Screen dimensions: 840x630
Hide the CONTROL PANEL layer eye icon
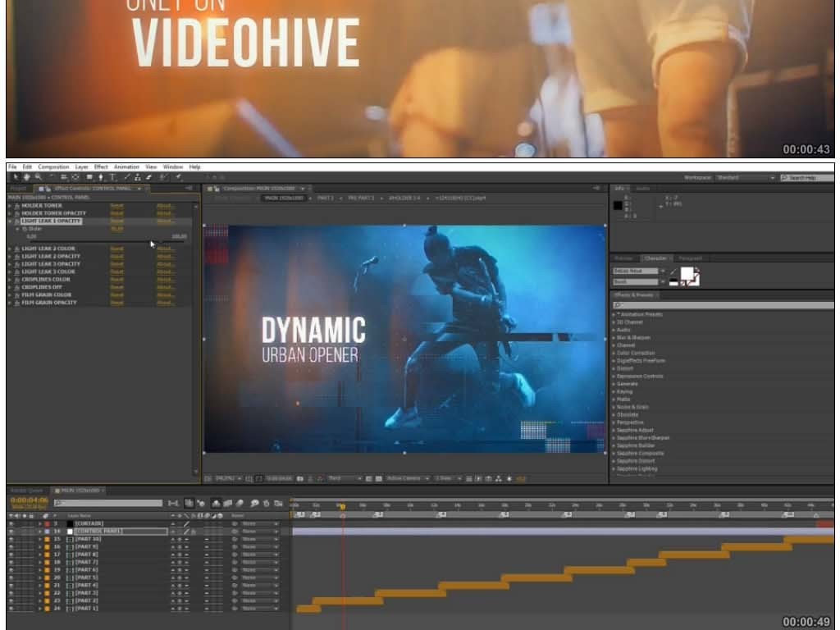[11, 532]
